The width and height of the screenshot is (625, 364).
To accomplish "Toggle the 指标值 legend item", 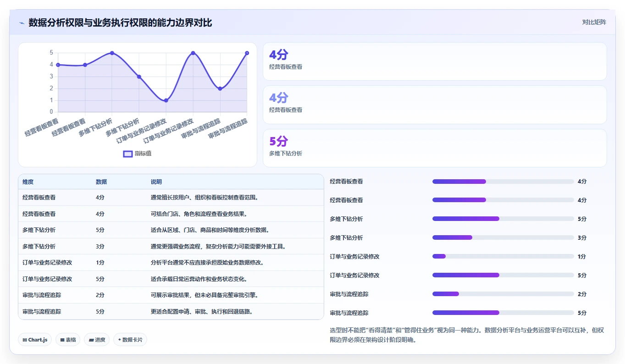I will tap(137, 154).
